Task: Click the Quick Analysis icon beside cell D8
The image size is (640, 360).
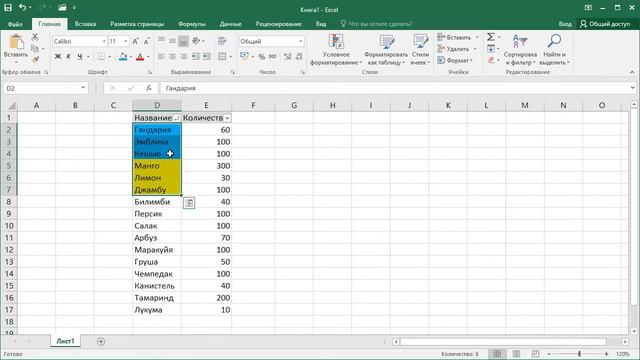Action: coord(189,202)
